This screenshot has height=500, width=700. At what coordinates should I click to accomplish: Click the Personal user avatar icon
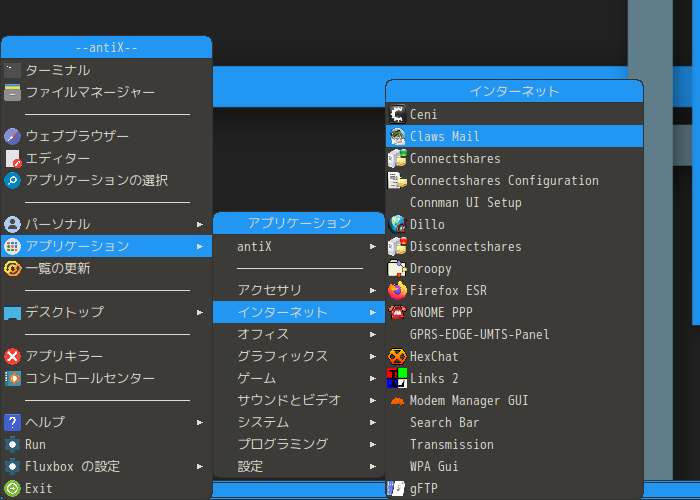(x=12, y=224)
